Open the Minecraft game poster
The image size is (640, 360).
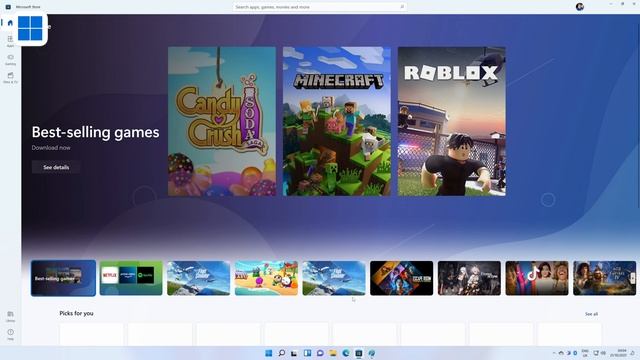337,121
